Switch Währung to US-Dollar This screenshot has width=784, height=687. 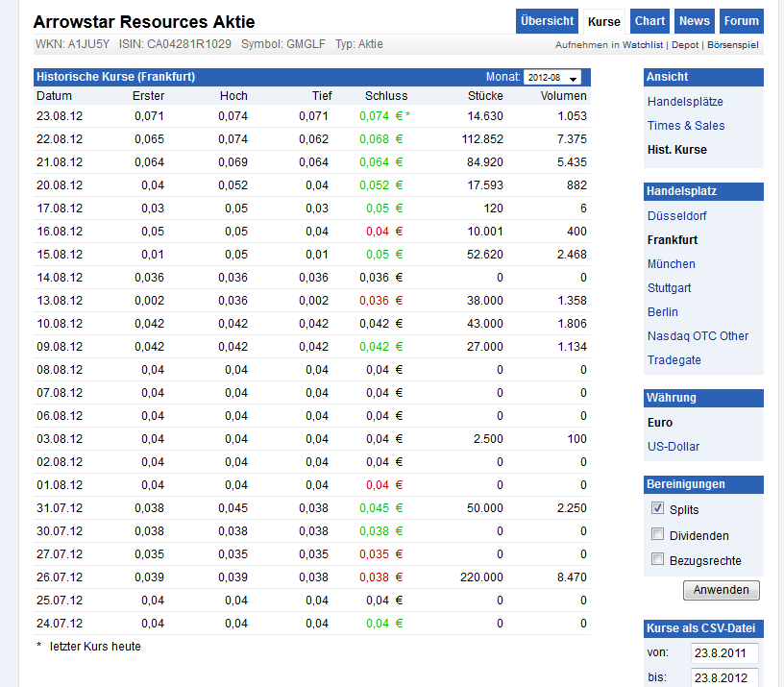674,446
